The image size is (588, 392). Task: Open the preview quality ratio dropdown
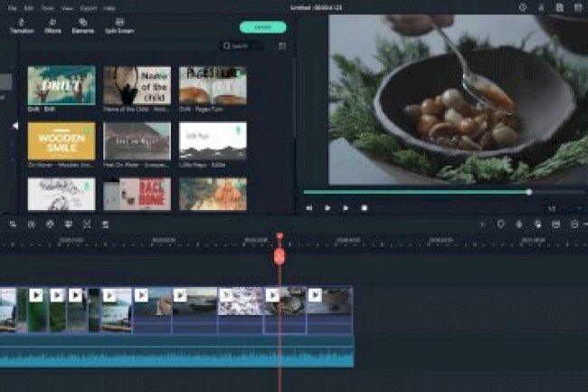pos(552,208)
